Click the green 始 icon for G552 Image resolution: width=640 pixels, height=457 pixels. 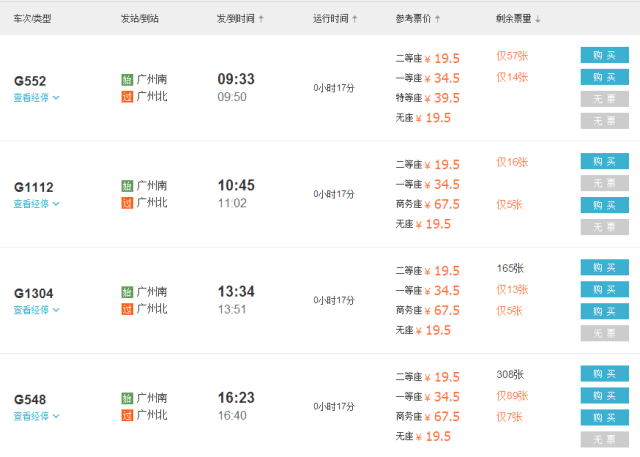pos(127,80)
